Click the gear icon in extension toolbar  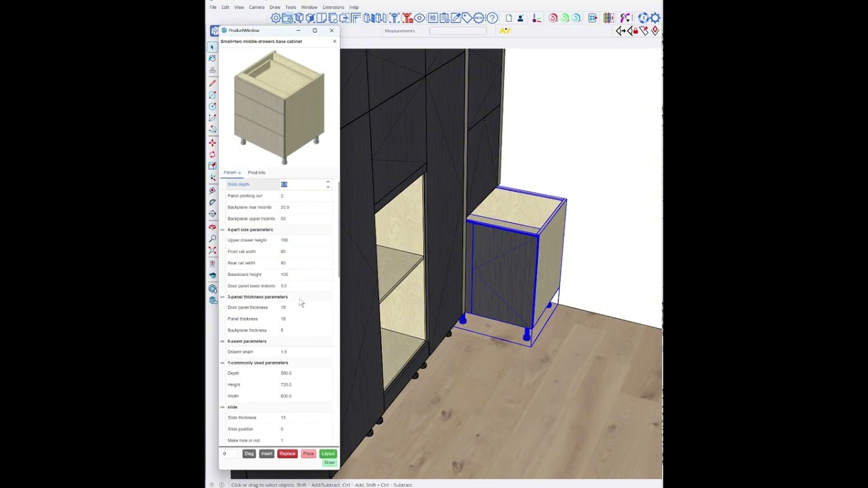pyautogui.click(x=276, y=18)
